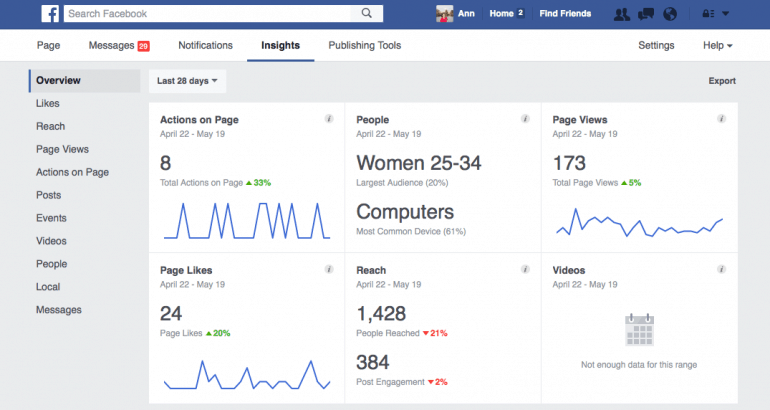Click the info icon on Videos card

(721, 269)
